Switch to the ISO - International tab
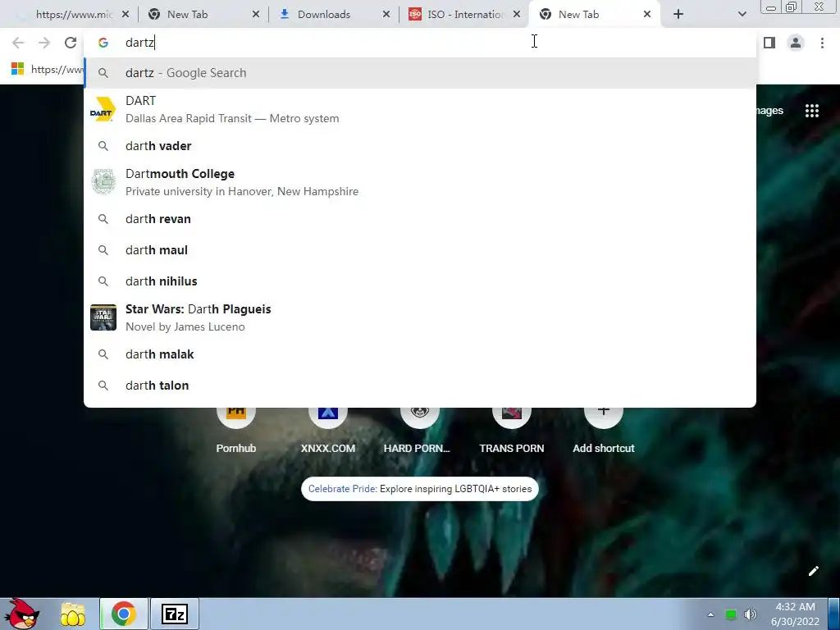840x630 pixels. 464,15
